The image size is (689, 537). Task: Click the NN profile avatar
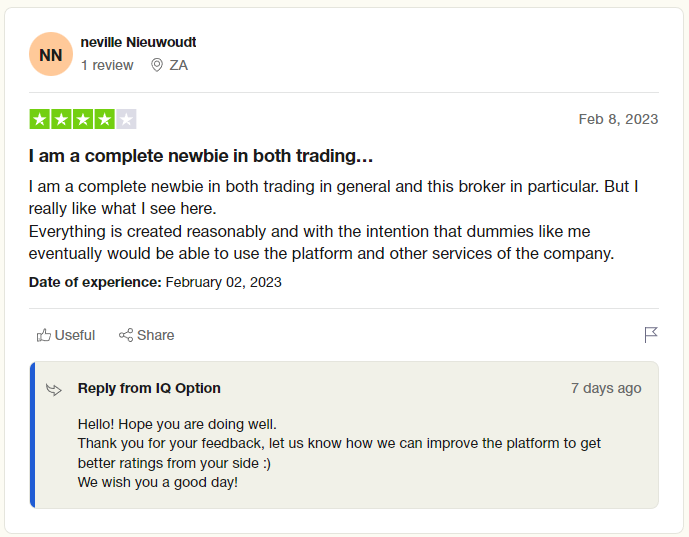click(51, 54)
